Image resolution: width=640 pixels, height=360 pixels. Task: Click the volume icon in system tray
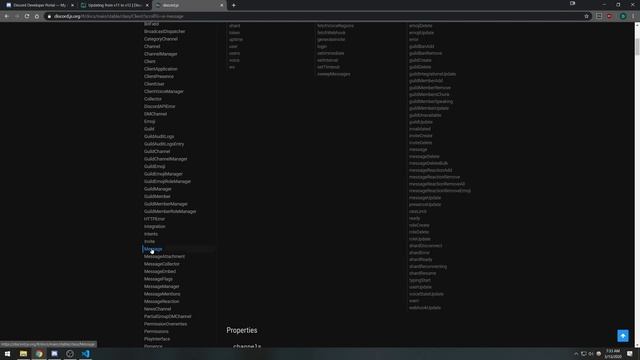coord(591,354)
